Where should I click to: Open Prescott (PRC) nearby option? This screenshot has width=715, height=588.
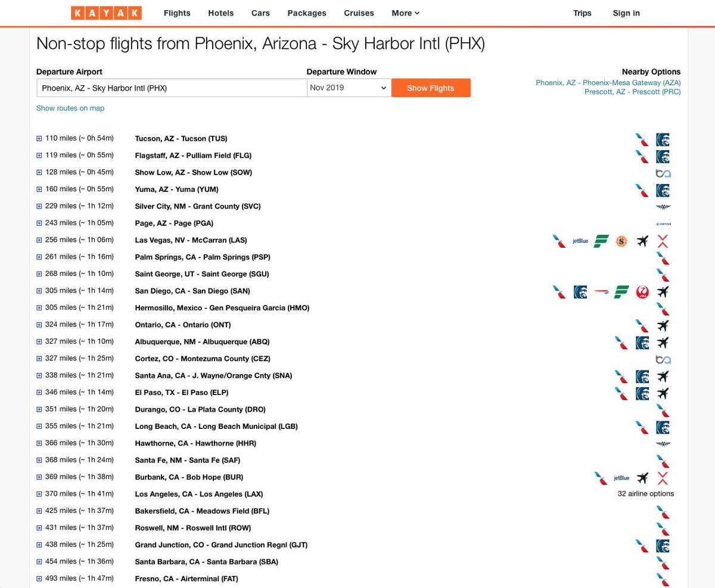click(633, 92)
